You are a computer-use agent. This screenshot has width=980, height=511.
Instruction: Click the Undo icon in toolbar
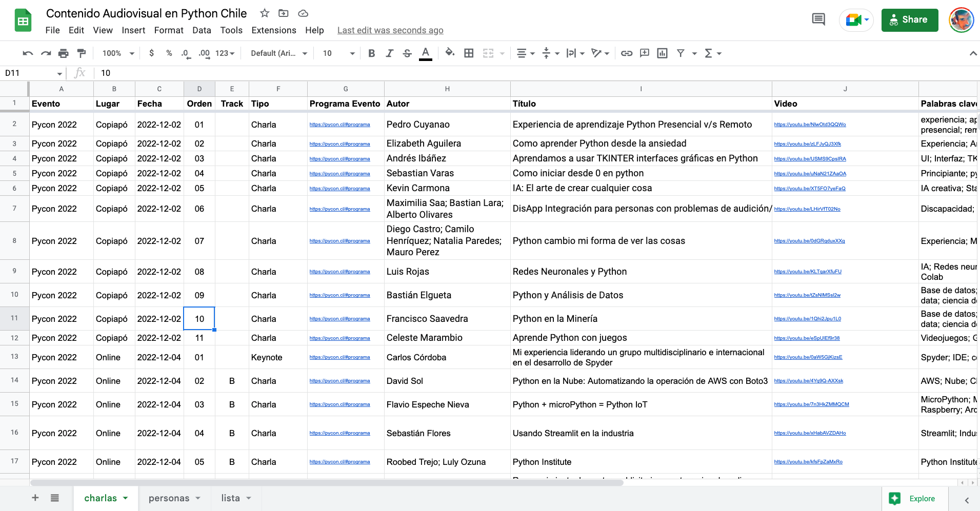(28, 53)
